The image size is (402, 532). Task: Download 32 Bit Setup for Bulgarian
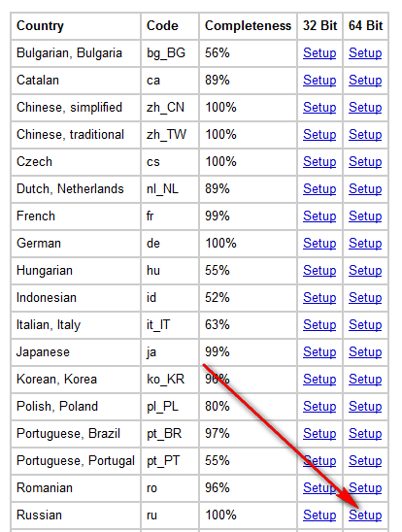[x=319, y=53]
